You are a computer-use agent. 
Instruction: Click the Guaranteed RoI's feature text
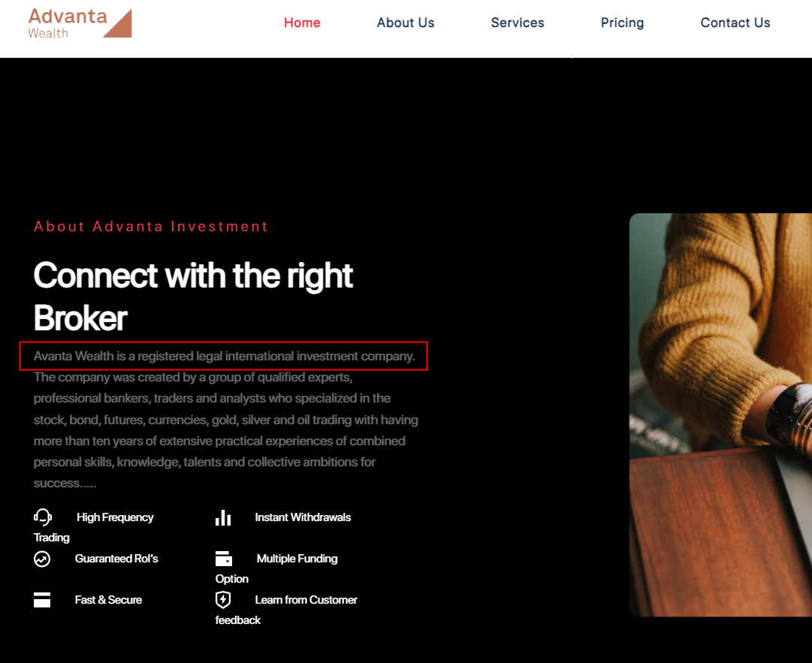click(116, 559)
